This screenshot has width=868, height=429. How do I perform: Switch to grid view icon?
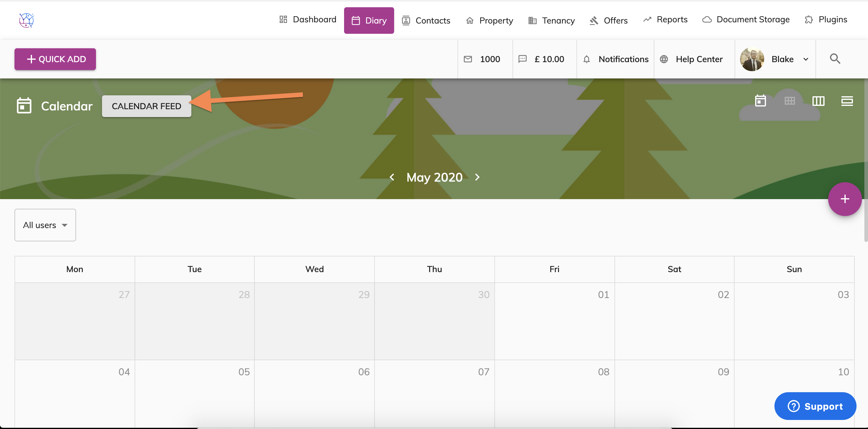click(x=789, y=101)
